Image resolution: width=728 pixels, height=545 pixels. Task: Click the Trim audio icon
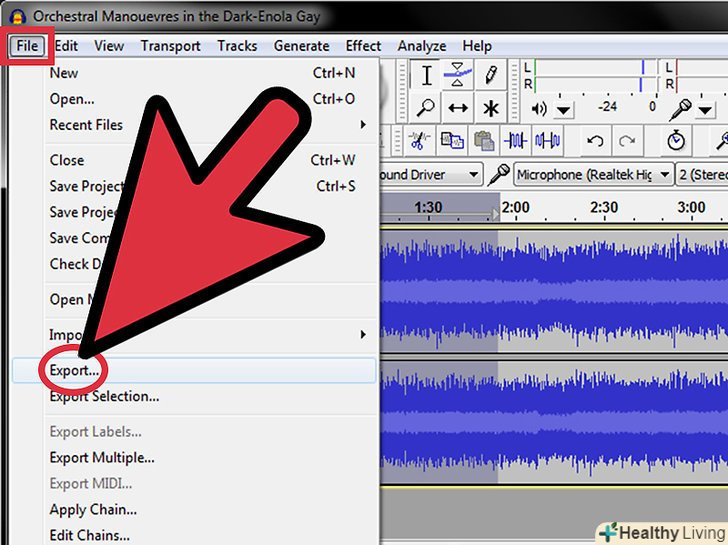515,140
